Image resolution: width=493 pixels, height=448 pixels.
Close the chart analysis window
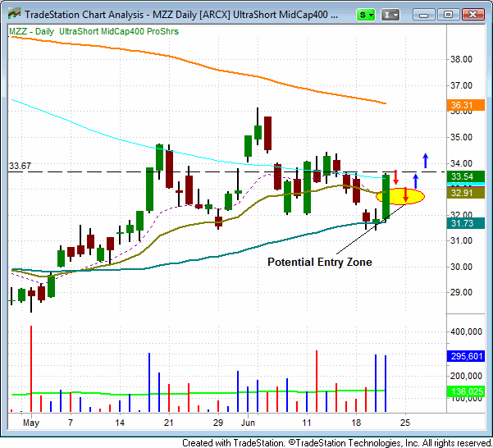coord(474,15)
